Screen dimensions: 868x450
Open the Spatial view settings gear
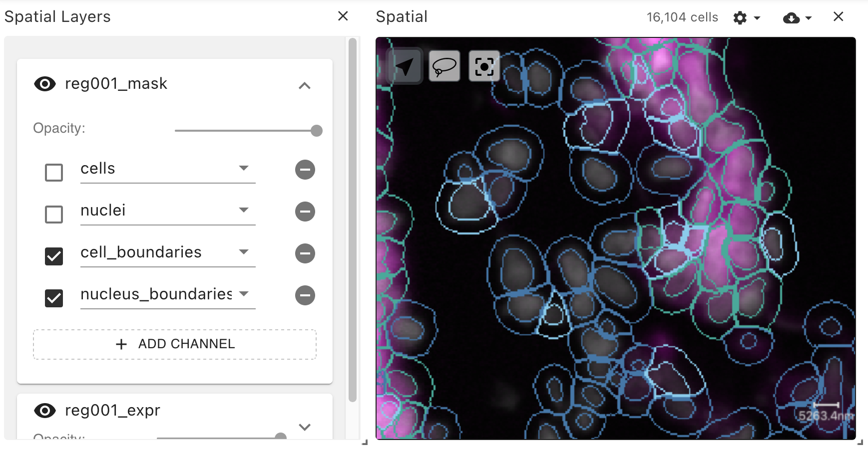741,17
